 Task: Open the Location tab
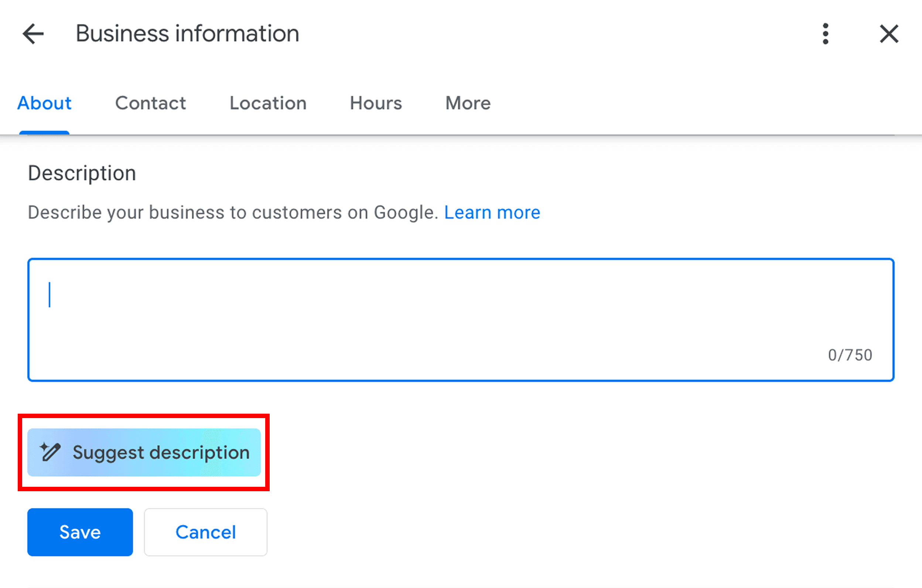coord(268,103)
